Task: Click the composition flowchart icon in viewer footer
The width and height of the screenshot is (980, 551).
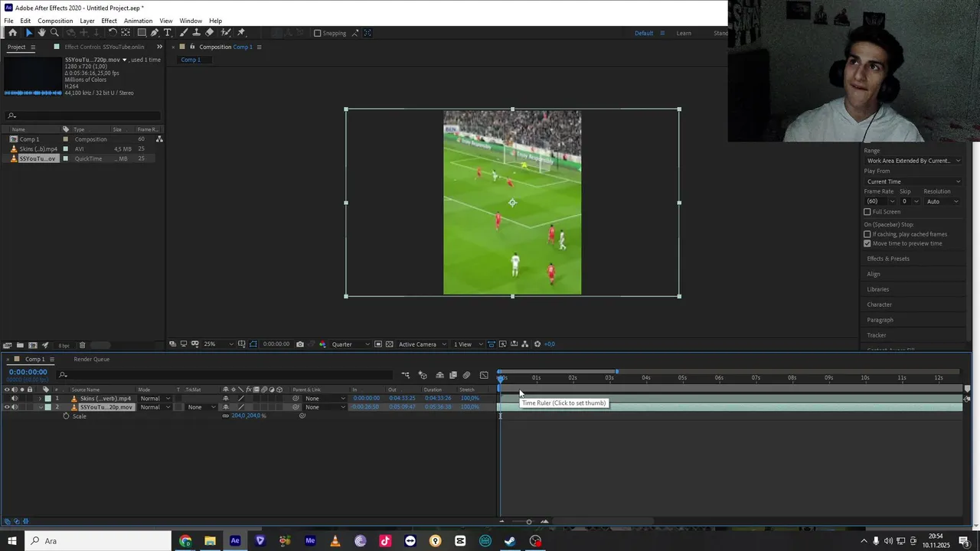Action: (x=525, y=344)
